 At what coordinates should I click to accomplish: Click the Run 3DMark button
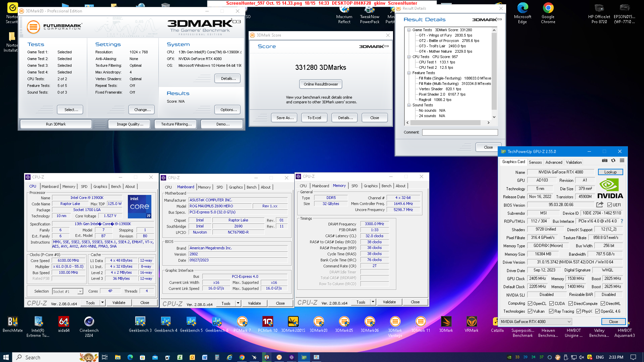(x=56, y=124)
